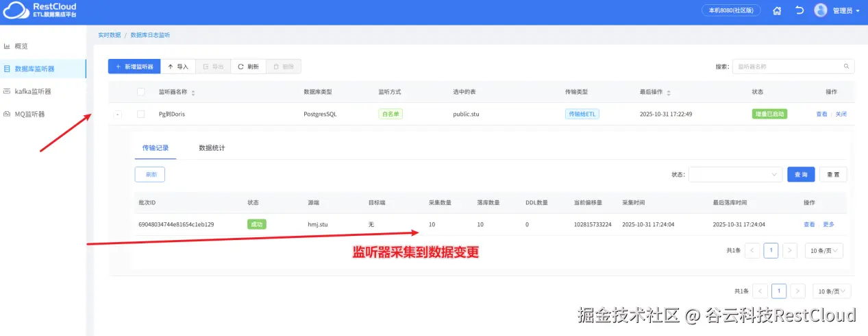Image resolution: width=868 pixels, height=336 pixels.
Task: Go to home via house icon
Action: [777, 11]
